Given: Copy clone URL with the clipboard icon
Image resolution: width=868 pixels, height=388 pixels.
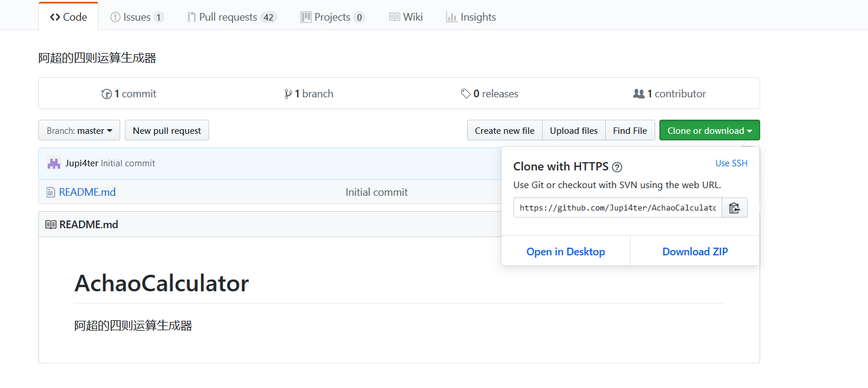Looking at the screenshot, I should 735,208.
